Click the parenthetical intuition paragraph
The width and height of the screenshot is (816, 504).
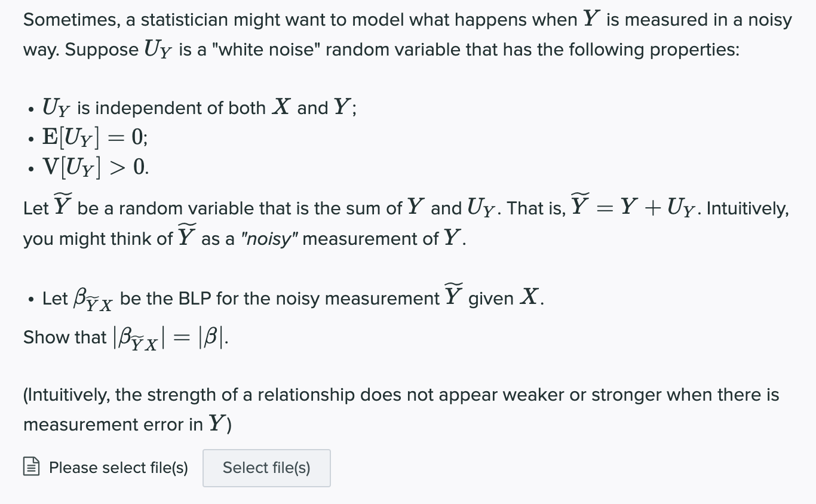400,409
